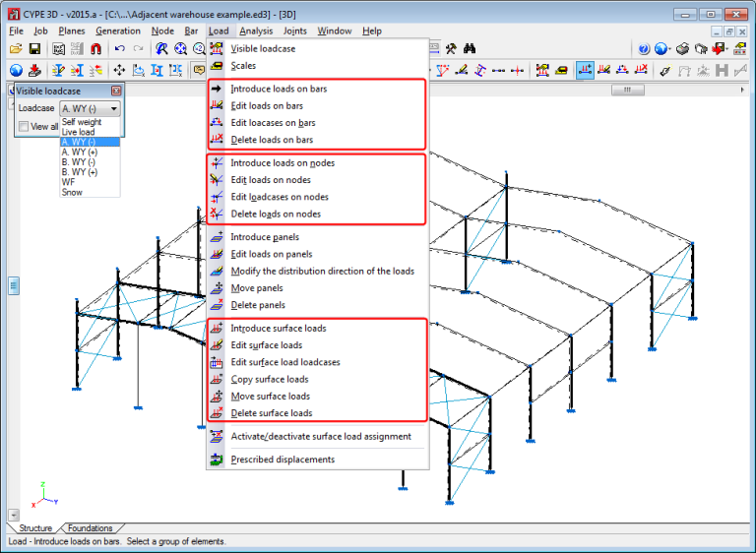Screen dimensions: 756x553
Task: Select Self weight in the loadcase list
Action: click(x=90, y=122)
